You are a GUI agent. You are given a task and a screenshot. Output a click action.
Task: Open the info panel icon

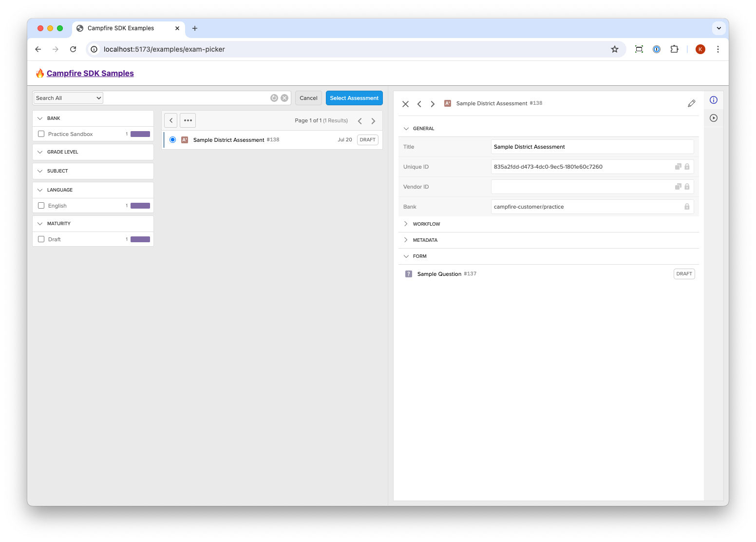(714, 100)
